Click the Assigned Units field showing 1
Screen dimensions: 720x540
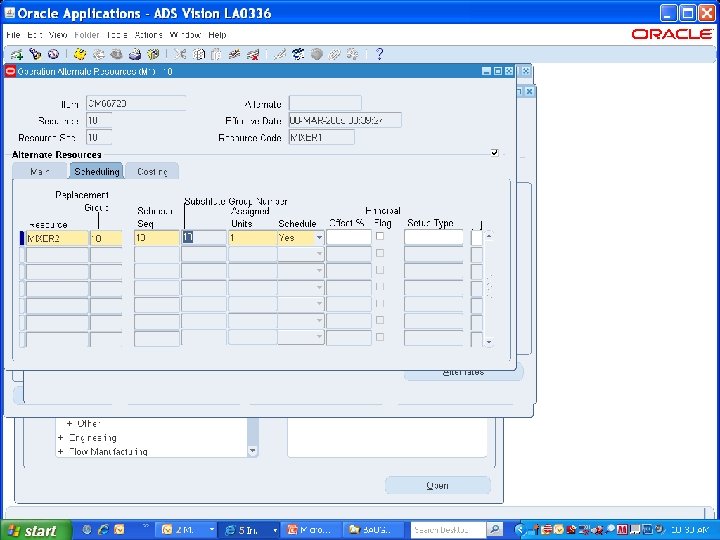(x=253, y=237)
